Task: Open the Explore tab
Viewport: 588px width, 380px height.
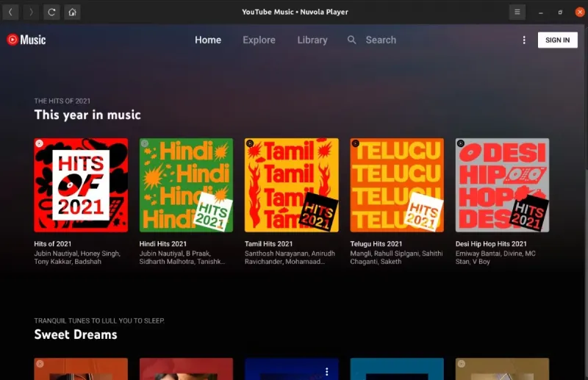Action: click(259, 40)
